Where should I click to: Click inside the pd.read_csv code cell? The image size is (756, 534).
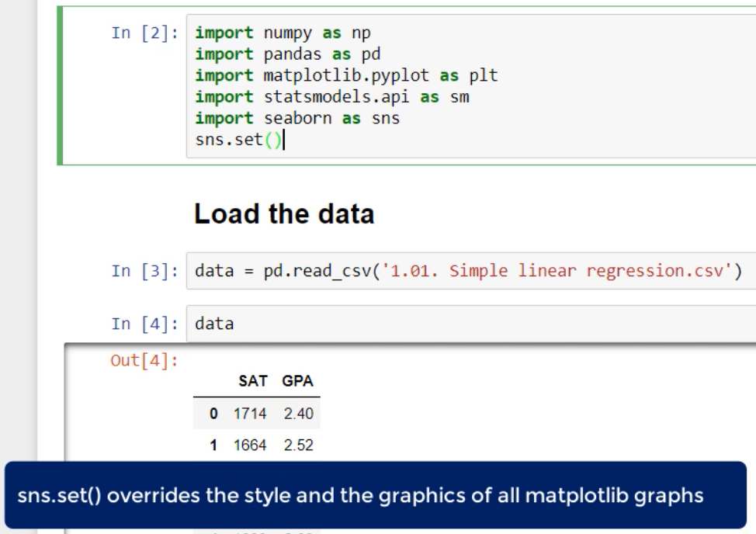coord(466,273)
